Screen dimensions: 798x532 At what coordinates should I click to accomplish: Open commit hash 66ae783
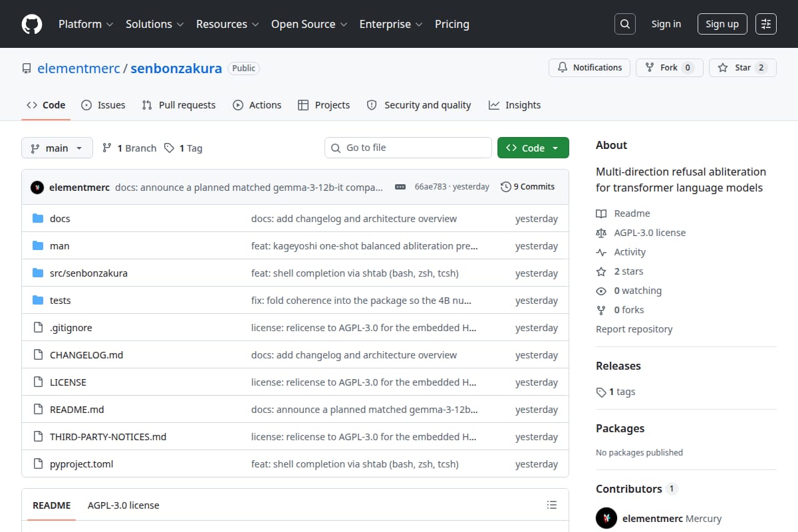click(430, 187)
